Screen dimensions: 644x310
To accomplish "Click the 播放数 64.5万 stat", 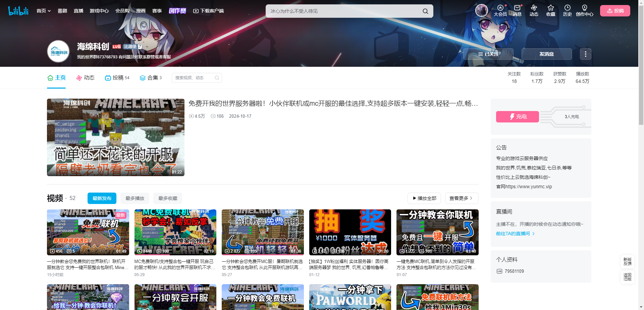I will tap(583, 77).
